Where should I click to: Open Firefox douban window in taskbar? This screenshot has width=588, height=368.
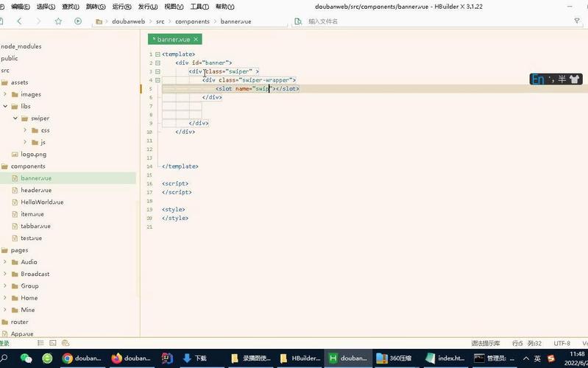131,358
